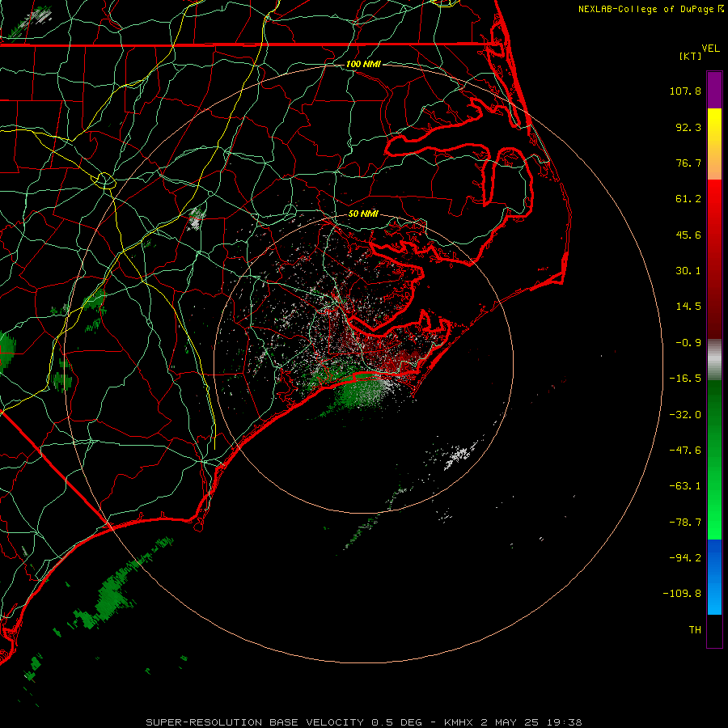
Task: Click the yellow segment of the velocity color bar
Action: [x=714, y=144]
